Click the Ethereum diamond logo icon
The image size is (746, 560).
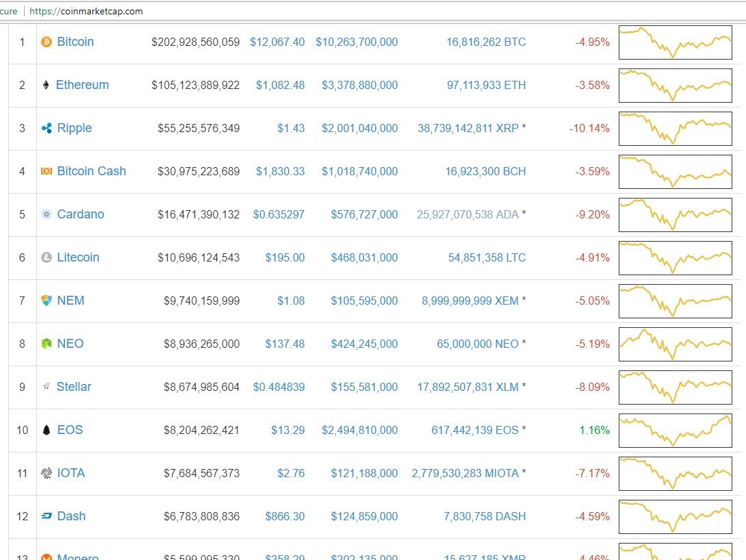point(46,85)
